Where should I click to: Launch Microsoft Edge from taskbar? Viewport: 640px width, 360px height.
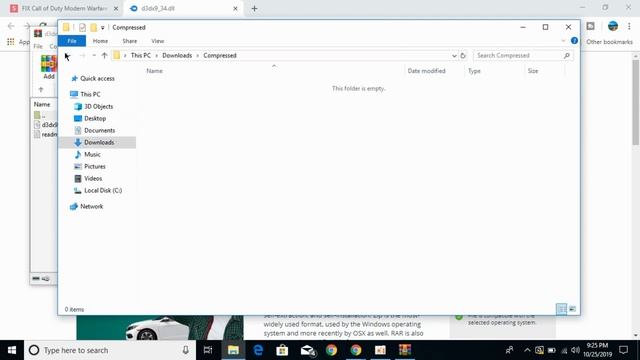click(x=258, y=350)
